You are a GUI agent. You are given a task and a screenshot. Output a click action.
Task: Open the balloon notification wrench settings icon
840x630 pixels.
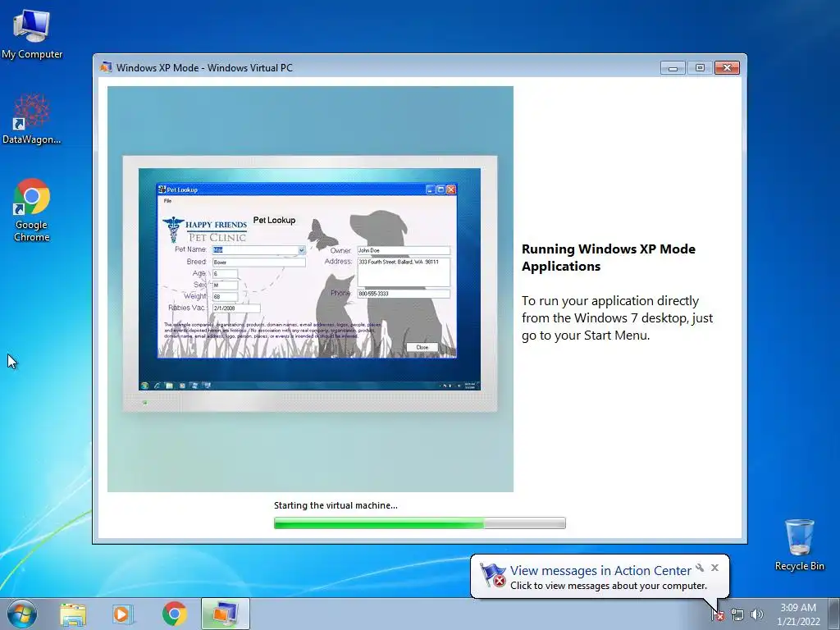pos(700,568)
